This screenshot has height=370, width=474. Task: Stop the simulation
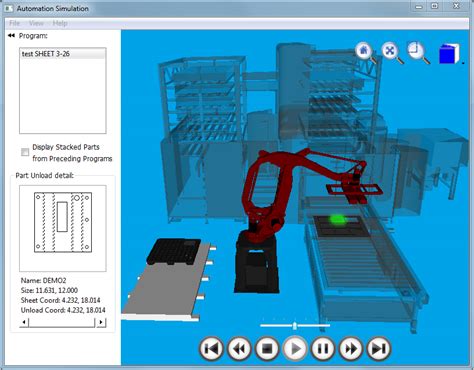[x=267, y=349]
